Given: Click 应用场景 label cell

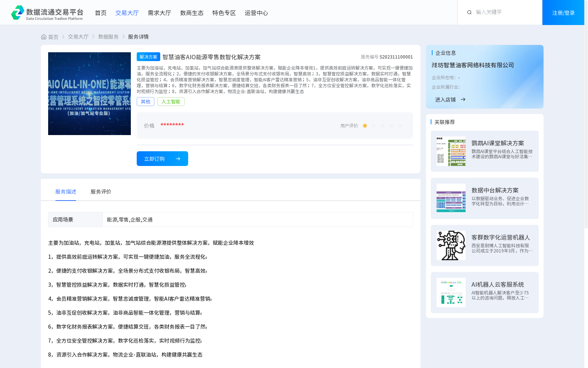Looking at the screenshot, I should pyautogui.click(x=75, y=219).
